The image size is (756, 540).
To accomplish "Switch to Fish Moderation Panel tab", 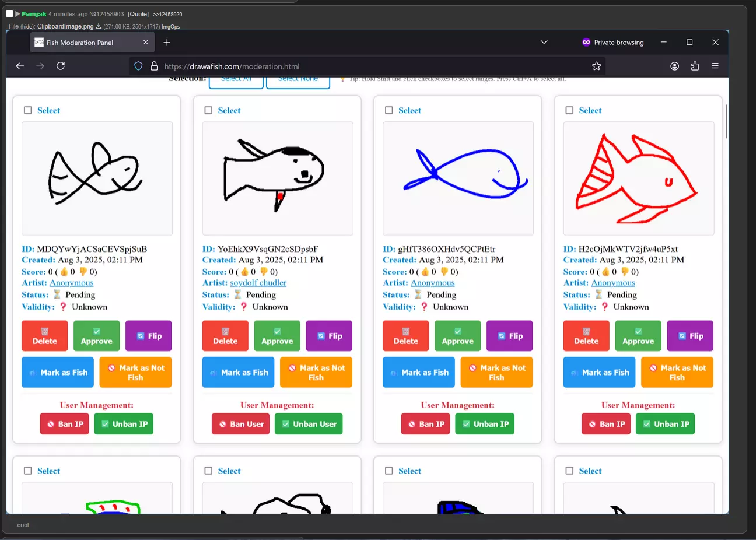I will (x=92, y=43).
